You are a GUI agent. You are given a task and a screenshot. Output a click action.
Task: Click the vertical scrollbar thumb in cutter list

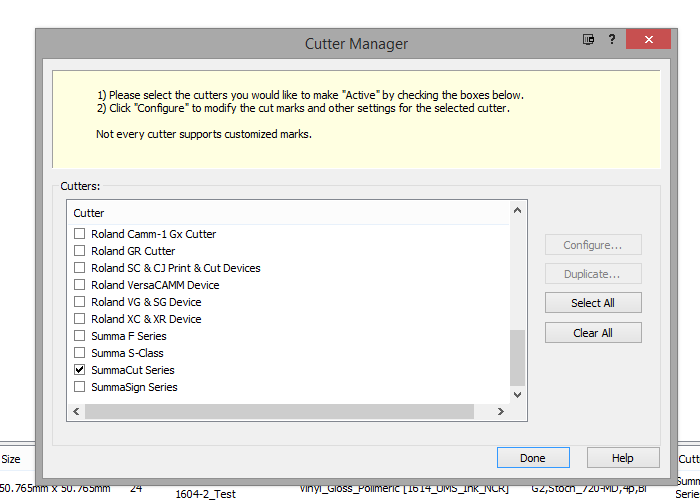[517, 358]
